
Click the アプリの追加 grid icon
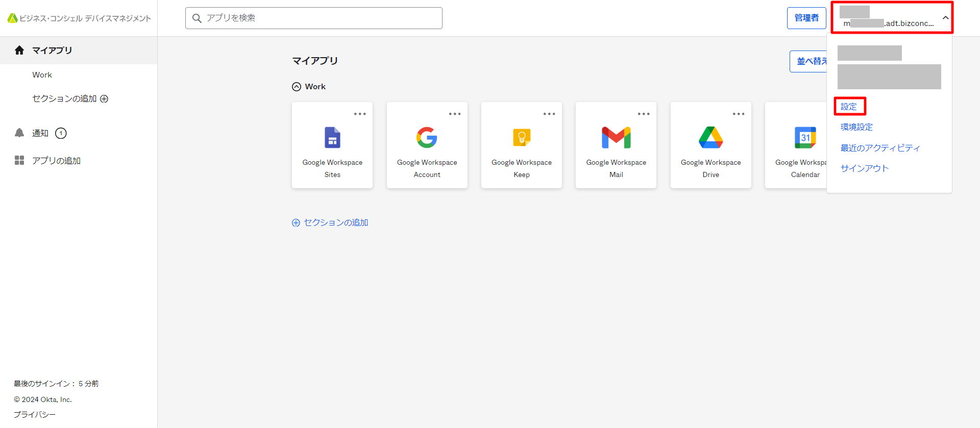[19, 161]
